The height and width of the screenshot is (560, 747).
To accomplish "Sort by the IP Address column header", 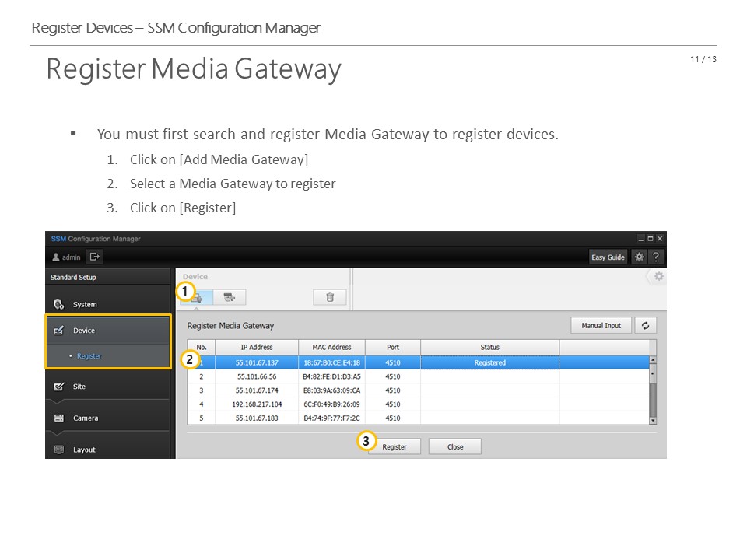I will [x=257, y=347].
